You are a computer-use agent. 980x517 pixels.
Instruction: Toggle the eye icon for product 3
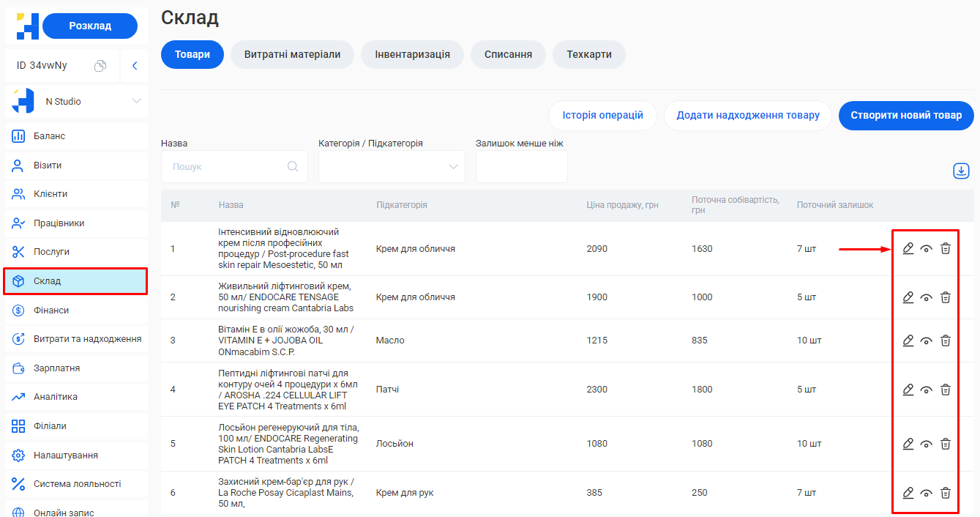927,341
